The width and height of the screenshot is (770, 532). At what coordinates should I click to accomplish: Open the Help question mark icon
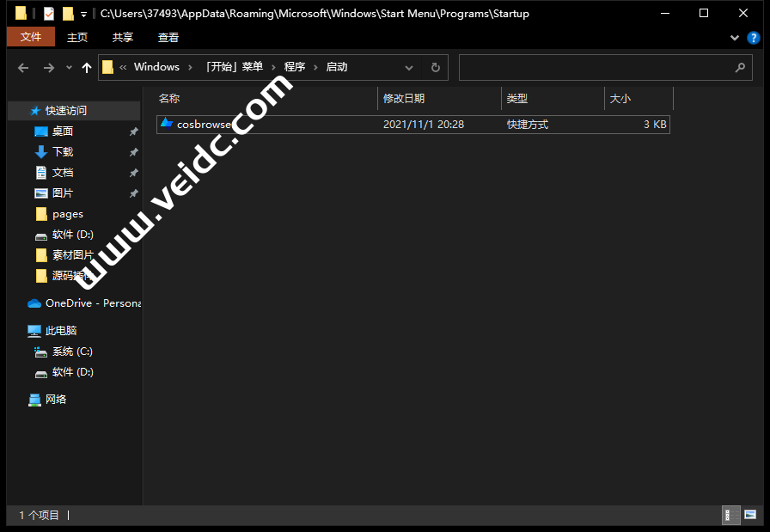point(753,37)
